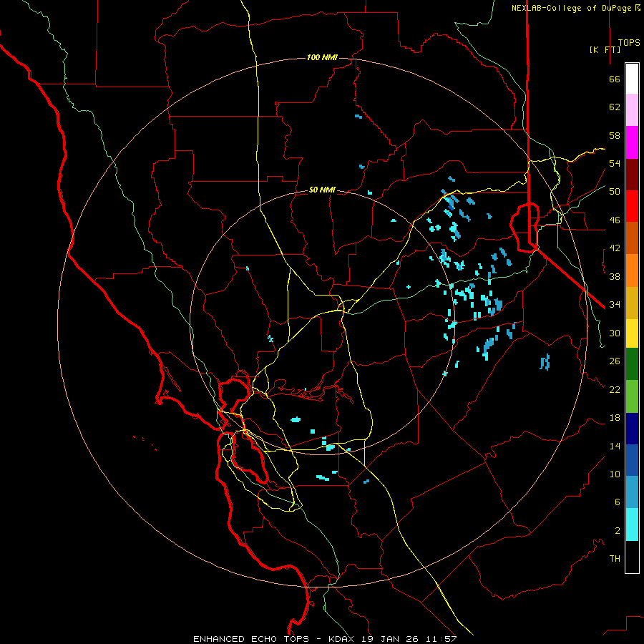This screenshot has width=644, height=644.
Task: Click the TOPS legend title
Action: 628,42
